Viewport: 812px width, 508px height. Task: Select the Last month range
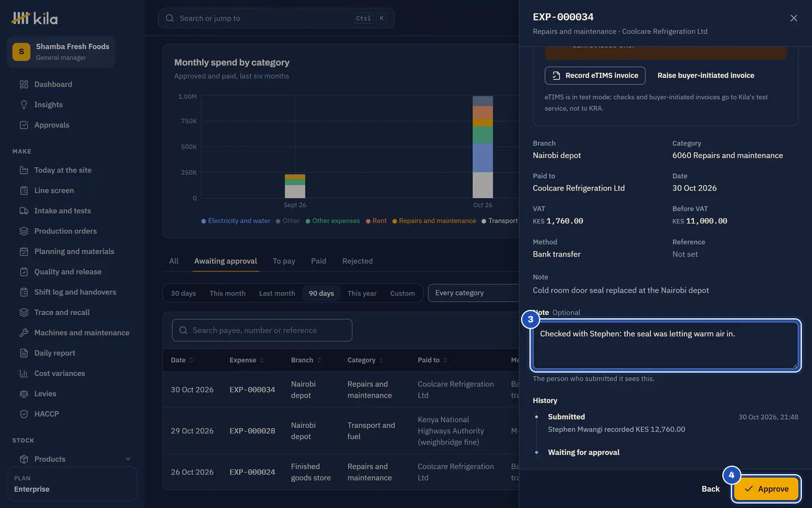277,293
